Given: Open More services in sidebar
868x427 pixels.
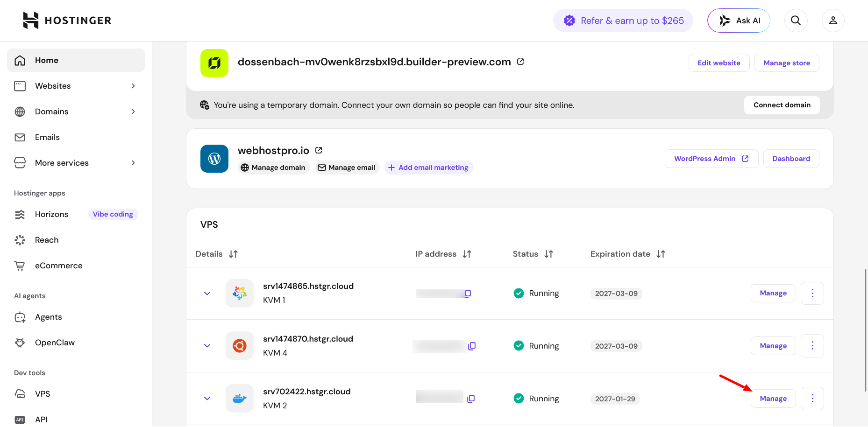Looking at the screenshot, I should tap(76, 163).
